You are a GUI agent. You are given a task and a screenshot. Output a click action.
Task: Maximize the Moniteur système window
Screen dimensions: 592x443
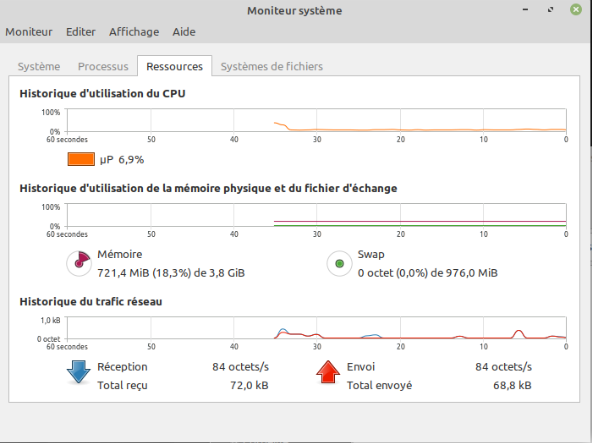click(550, 10)
